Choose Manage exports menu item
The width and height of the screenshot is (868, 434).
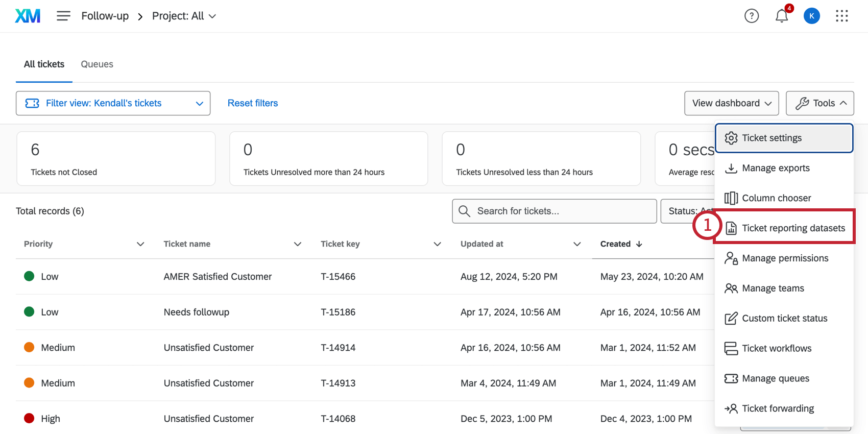(x=775, y=168)
